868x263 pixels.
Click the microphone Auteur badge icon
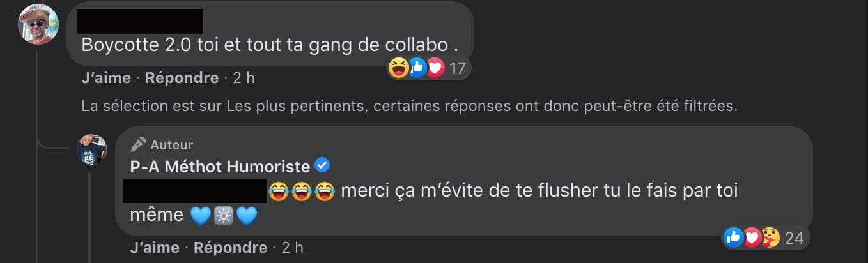pyautogui.click(x=138, y=145)
